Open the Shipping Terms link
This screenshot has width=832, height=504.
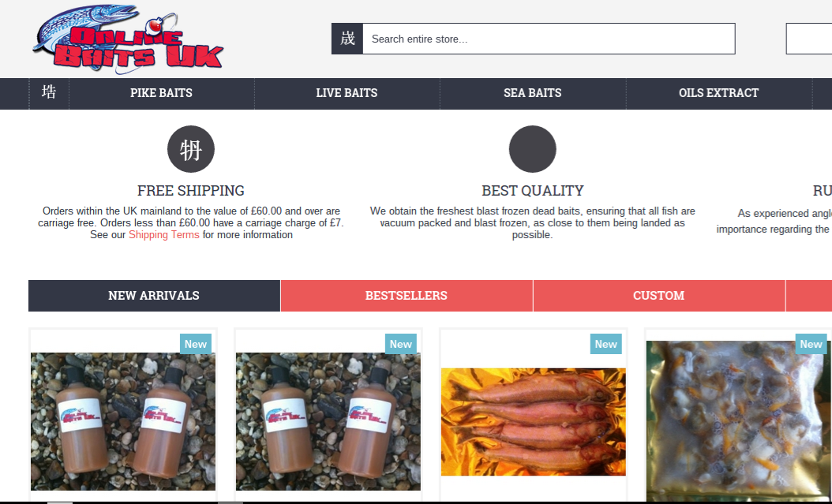[164, 235]
